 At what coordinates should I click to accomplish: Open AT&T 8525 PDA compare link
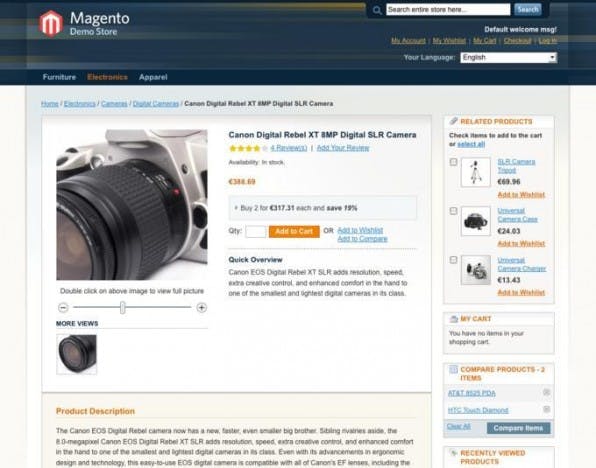coord(471,393)
